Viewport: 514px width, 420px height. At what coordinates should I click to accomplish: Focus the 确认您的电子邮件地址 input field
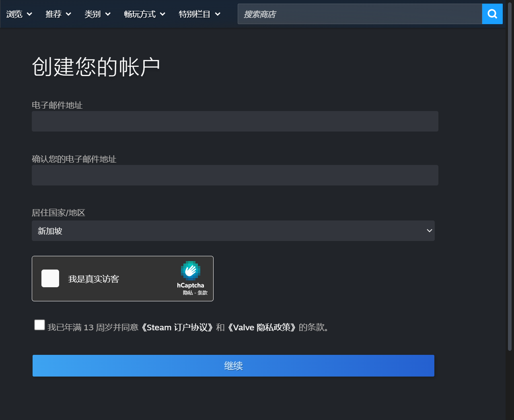pyautogui.click(x=235, y=175)
